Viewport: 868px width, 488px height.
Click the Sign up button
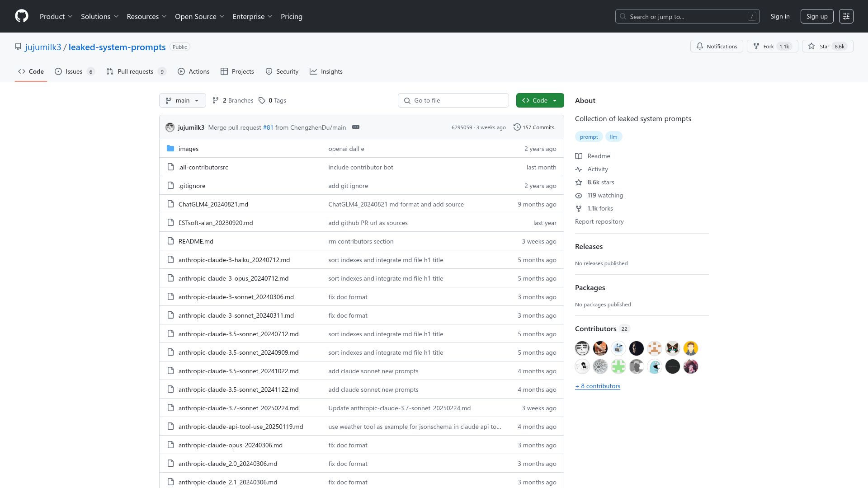click(x=817, y=17)
